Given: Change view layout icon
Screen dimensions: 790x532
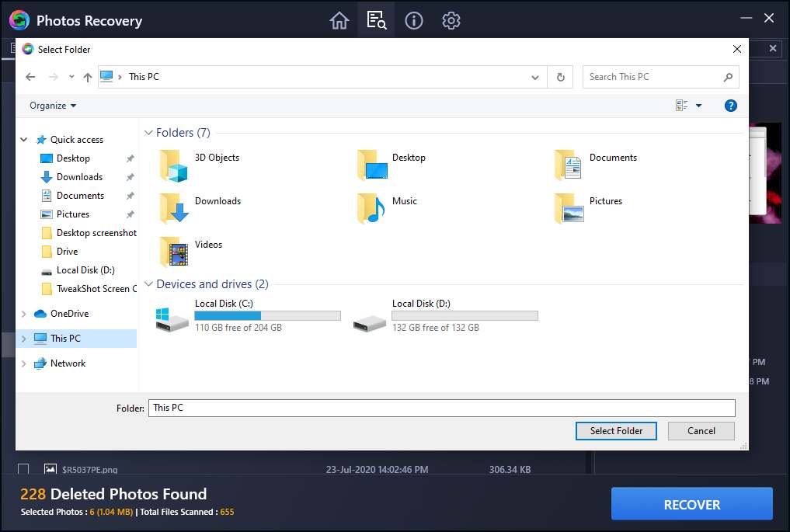Looking at the screenshot, I should pyautogui.click(x=681, y=106).
